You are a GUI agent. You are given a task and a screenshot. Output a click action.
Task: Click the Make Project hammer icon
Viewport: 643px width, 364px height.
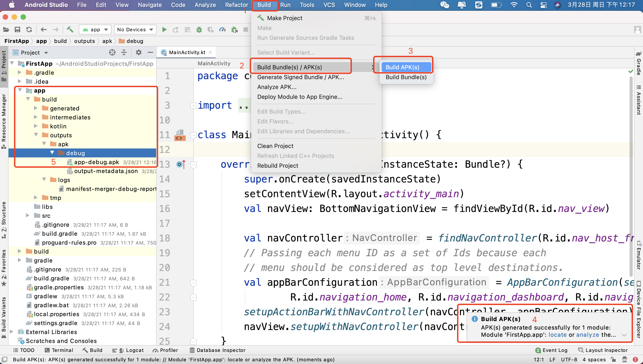70,29
